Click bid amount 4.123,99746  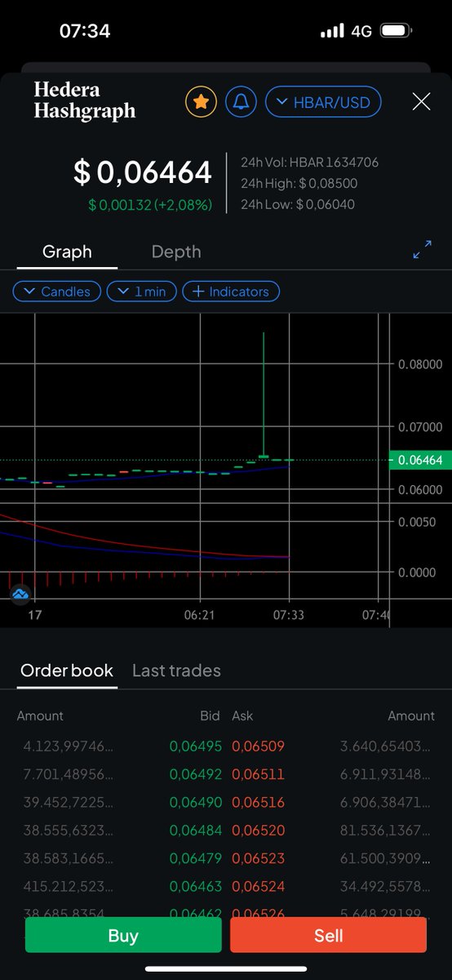tap(69, 746)
